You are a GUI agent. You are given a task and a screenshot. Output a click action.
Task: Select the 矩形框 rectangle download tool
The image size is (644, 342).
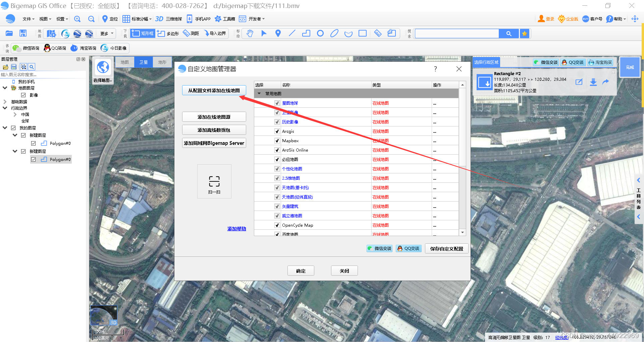point(142,33)
